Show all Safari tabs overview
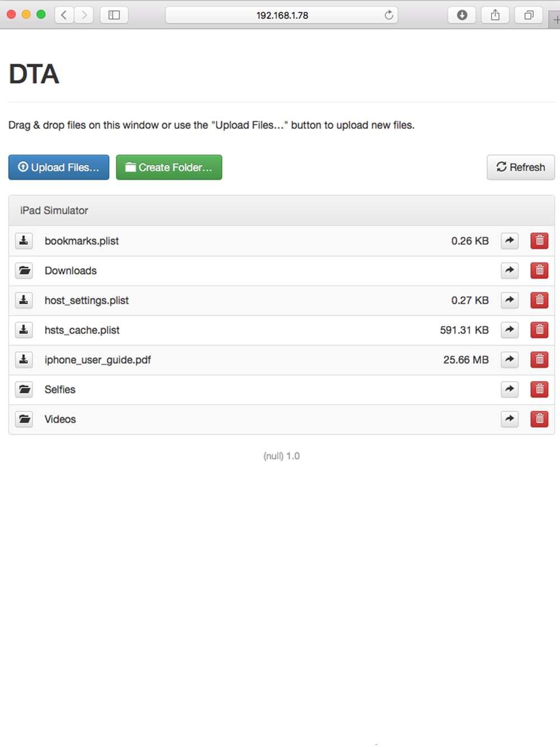This screenshot has height=747, width=560. 529,15
